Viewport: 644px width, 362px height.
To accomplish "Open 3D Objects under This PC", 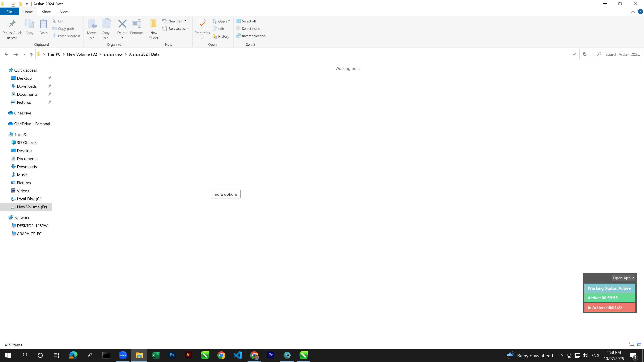I will [x=27, y=142].
